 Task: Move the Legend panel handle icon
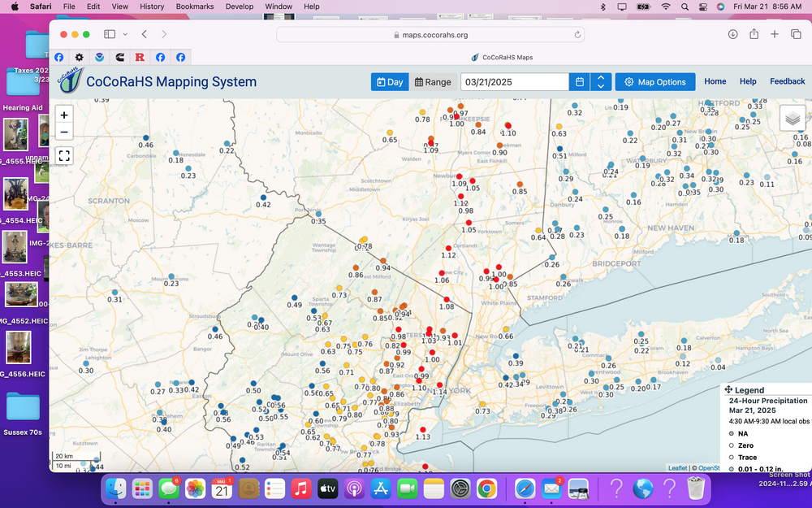click(728, 389)
